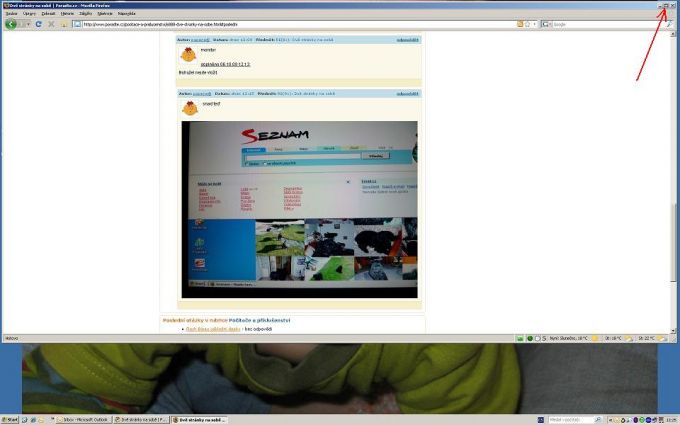Screen dimensions: 680x425
Task: Switch to second Firefox taskbar window button
Action: tap(141, 420)
